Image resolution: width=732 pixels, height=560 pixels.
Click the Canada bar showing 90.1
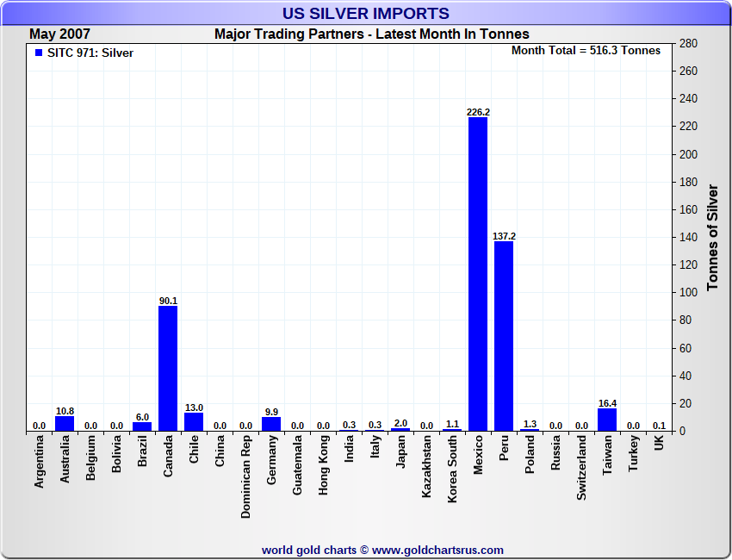click(168, 369)
